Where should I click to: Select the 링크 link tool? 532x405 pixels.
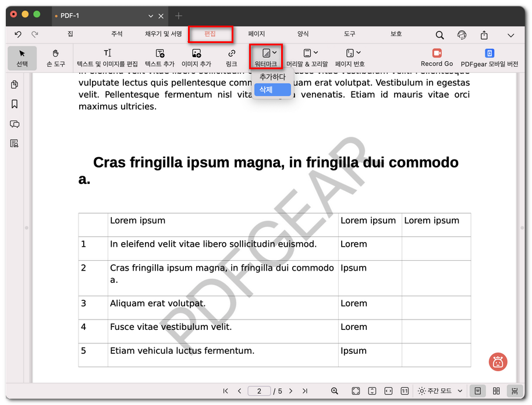point(231,58)
